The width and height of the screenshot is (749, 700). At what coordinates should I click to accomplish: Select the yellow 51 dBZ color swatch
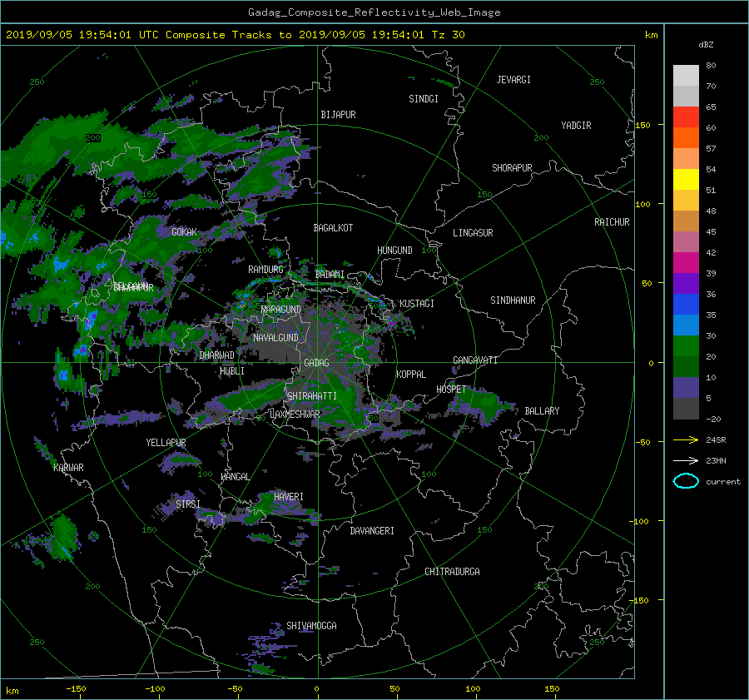pyautogui.click(x=686, y=180)
